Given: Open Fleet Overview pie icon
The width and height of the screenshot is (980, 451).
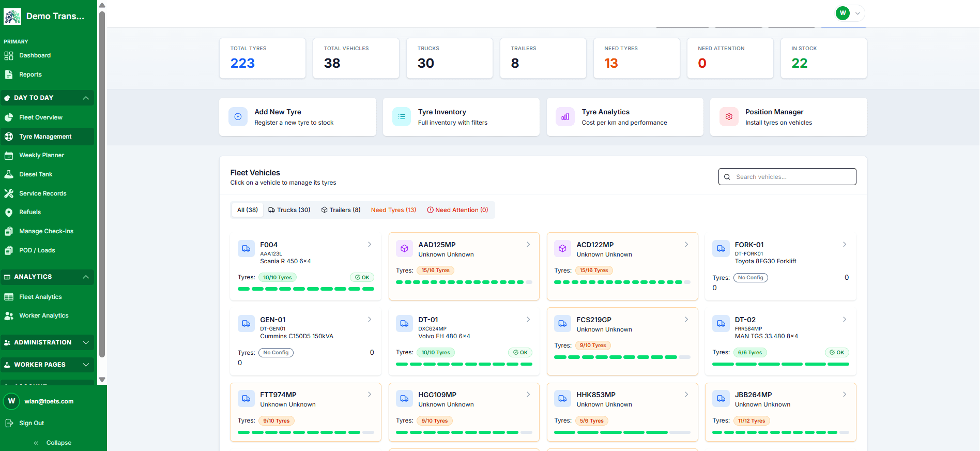Looking at the screenshot, I should pyautogui.click(x=9, y=117).
